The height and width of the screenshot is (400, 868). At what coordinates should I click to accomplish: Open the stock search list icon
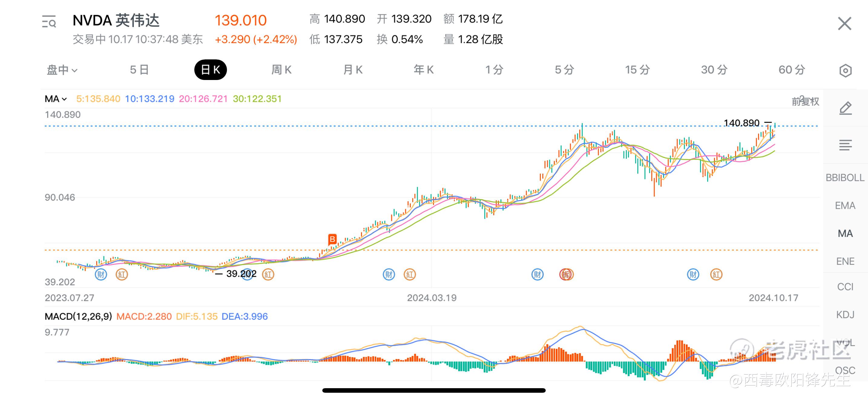click(49, 21)
